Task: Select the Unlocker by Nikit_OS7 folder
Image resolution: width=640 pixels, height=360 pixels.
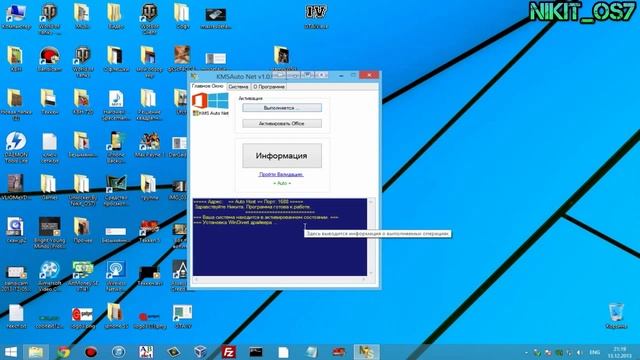Action: point(82,189)
